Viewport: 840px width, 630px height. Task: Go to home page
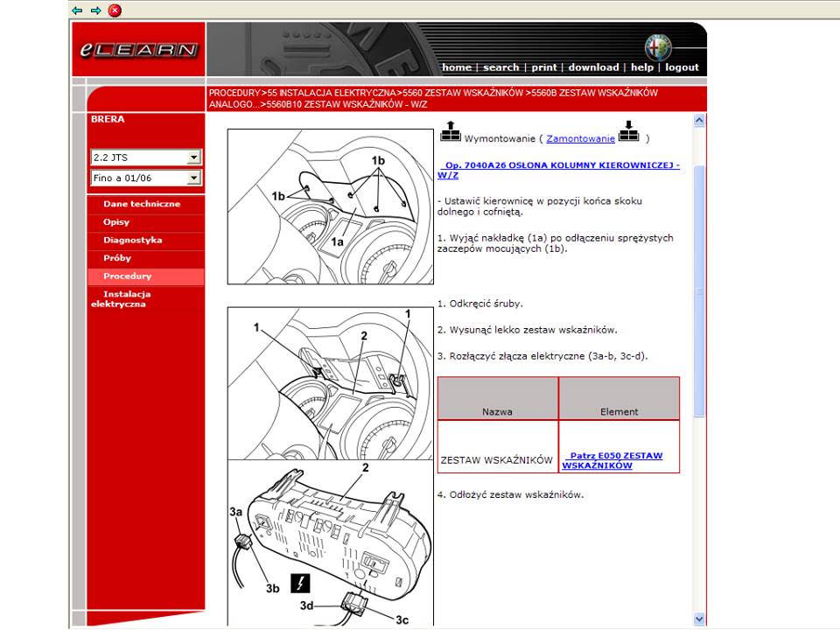click(457, 67)
